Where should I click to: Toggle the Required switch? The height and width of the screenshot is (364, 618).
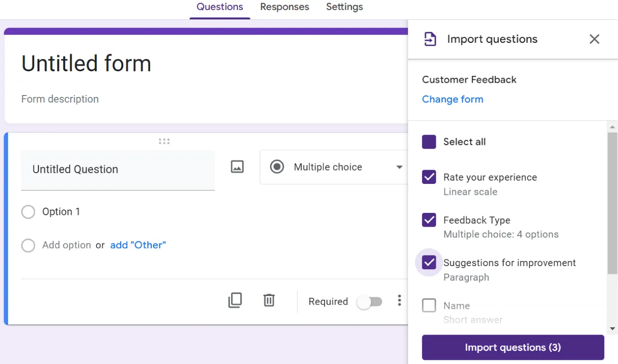point(370,301)
